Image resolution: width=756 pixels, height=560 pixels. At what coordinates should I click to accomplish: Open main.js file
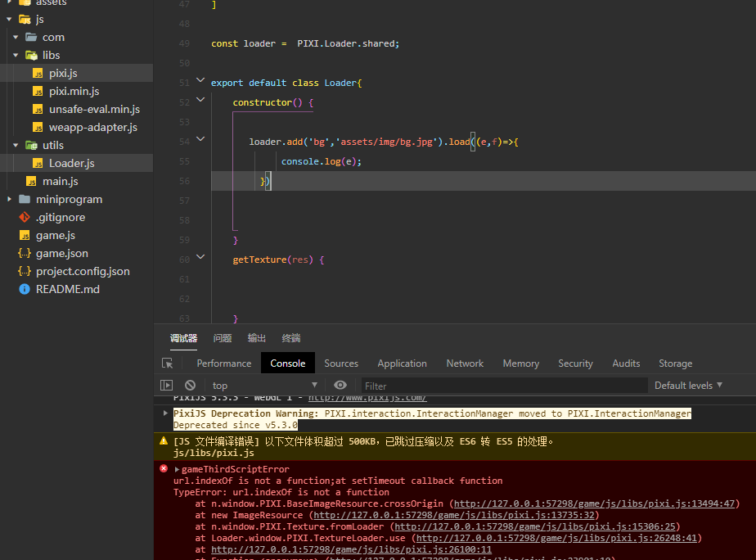tap(60, 182)
